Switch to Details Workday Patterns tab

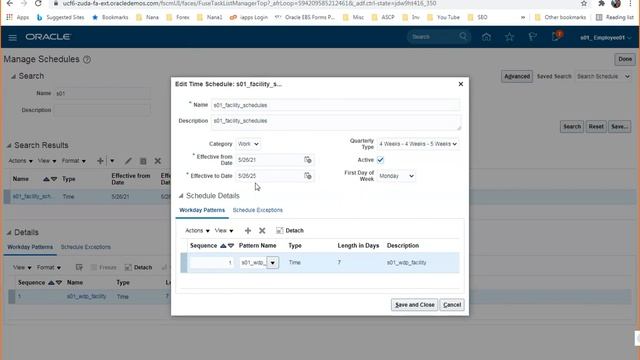(30, 247)
